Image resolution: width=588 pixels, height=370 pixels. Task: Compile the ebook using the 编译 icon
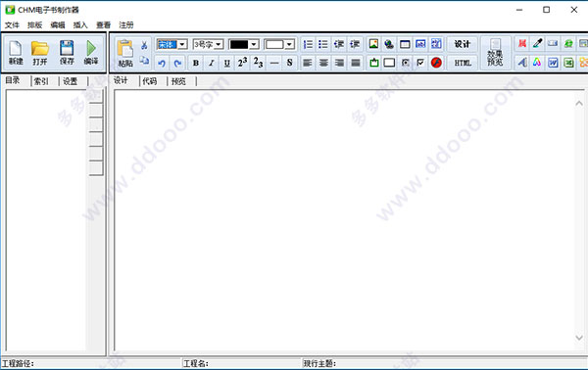point(91,53)
